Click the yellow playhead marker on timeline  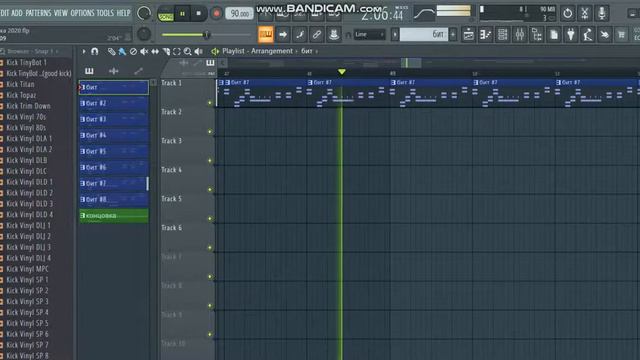pyautogui.click(x=342, y=72)
